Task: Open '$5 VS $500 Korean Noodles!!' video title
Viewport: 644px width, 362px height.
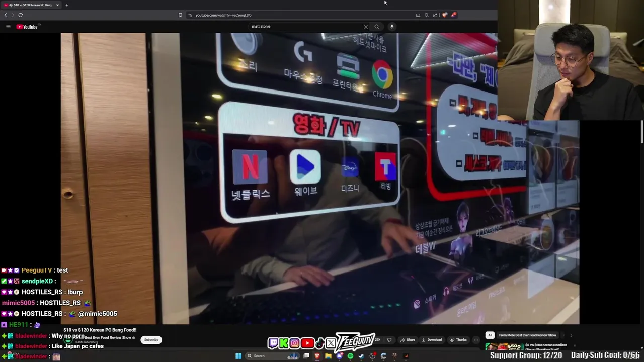Action: pyautogui.click(x=546, y=345)
